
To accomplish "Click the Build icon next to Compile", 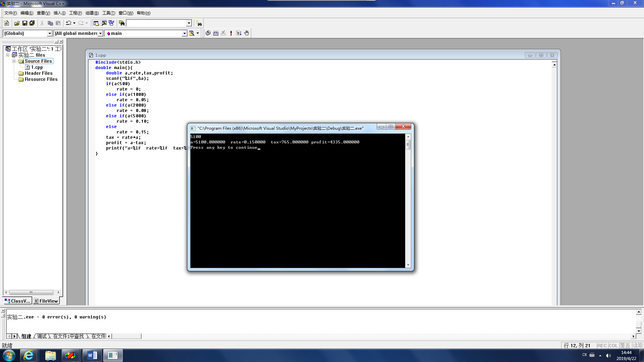I will click(216, 33).
